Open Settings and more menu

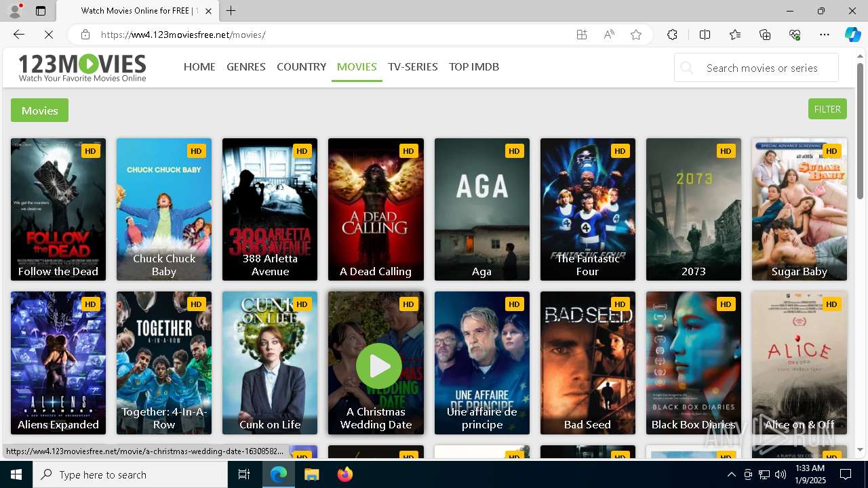pos(825,35)
